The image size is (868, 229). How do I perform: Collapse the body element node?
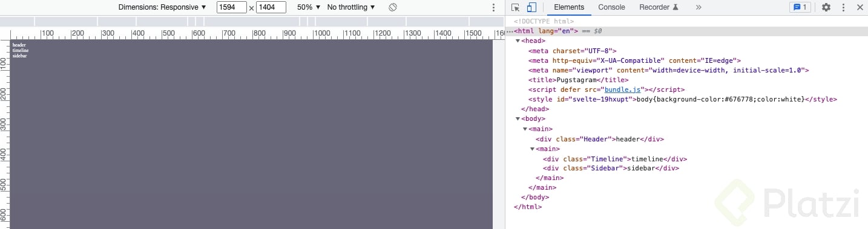point(518,119)
